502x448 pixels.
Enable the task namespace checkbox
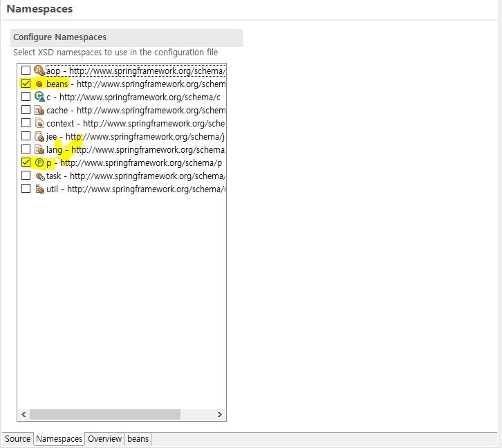pos(26,176)
